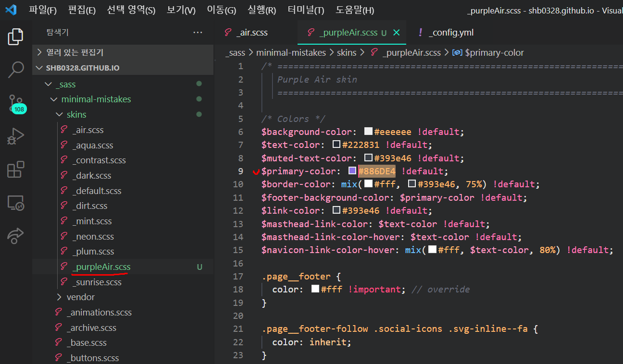Open the 이동(G) menu
The width and height of the screenshot is (623, 364).
pos(222,10)
